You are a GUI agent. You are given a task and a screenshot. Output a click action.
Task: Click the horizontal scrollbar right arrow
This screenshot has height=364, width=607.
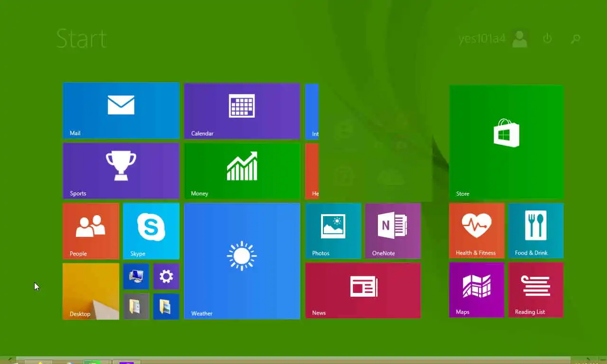pyautogui.click(x=588, y=359)
